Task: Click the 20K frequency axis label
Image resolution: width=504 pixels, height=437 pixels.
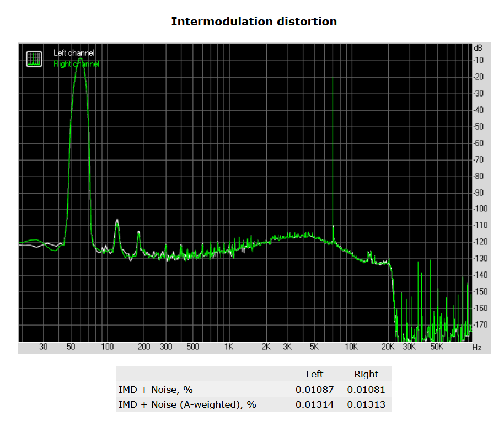Action: pos(388,347)
